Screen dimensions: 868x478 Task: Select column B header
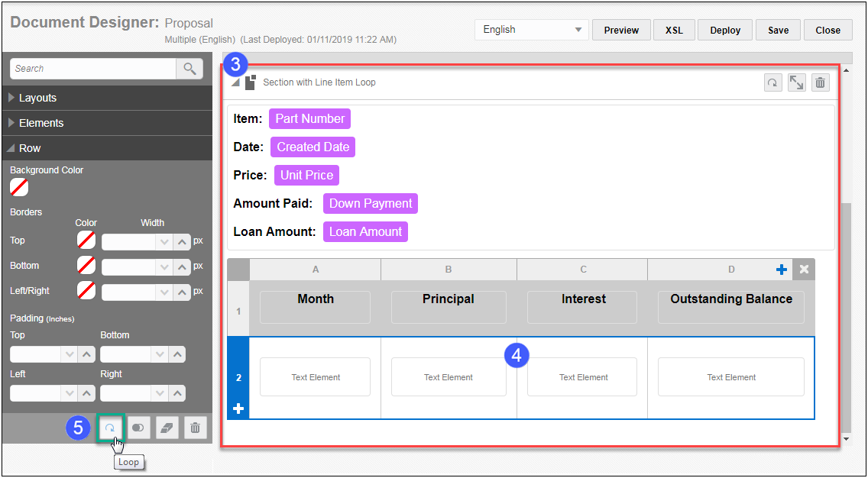pyautogui.click(x=449, y=270)
